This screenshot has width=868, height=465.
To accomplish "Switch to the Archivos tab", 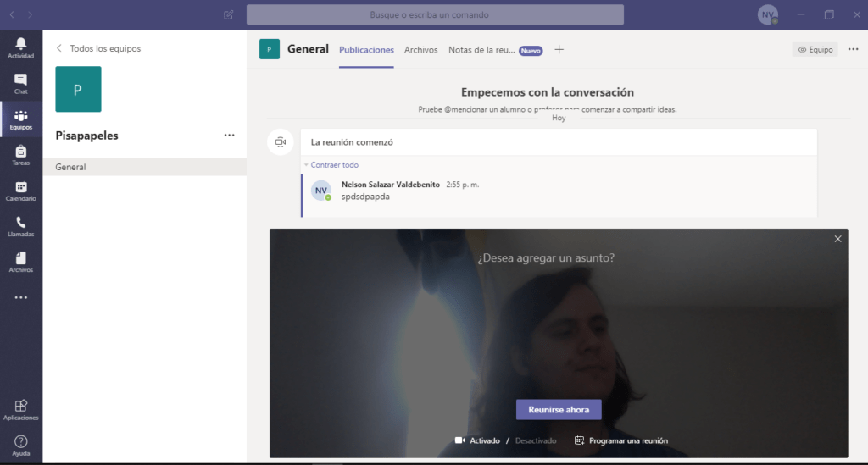I will [420, 50].
